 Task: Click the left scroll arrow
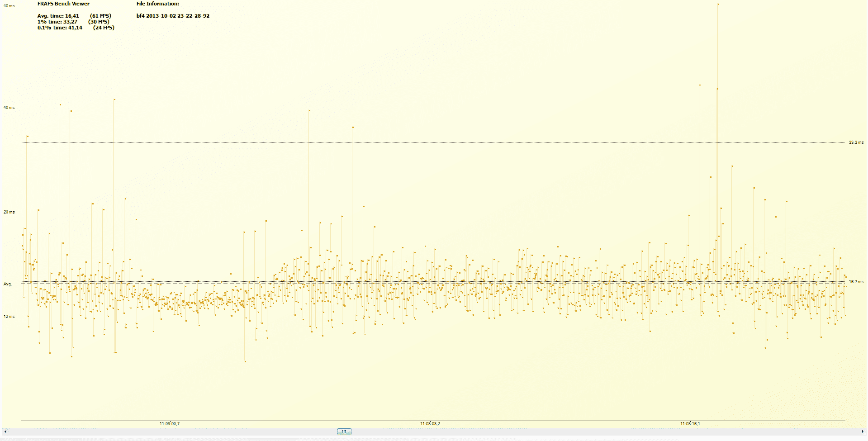tap(5, 432)
